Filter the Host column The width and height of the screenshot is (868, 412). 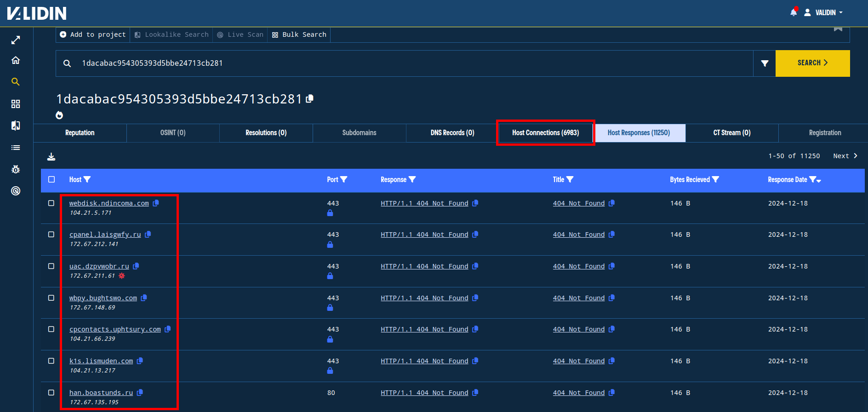click(x=87, y=179)
